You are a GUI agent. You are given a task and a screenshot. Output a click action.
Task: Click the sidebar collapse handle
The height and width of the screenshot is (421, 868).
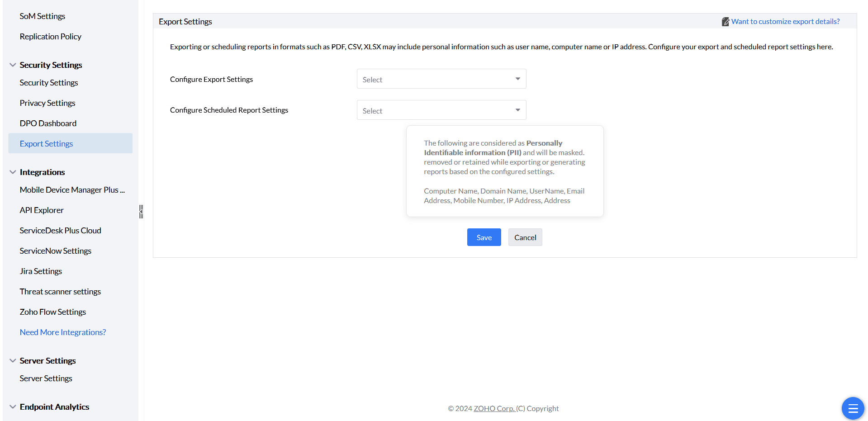coord(141,211)
